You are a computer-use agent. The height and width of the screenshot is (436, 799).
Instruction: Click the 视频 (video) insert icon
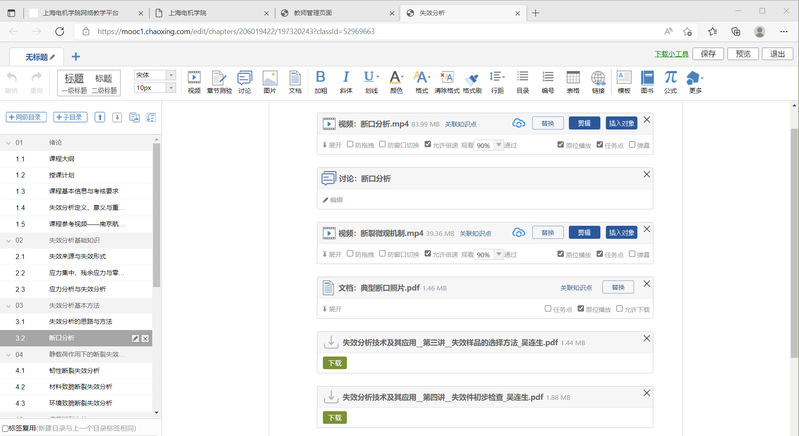pyautogui.click(x=194, y=81)
